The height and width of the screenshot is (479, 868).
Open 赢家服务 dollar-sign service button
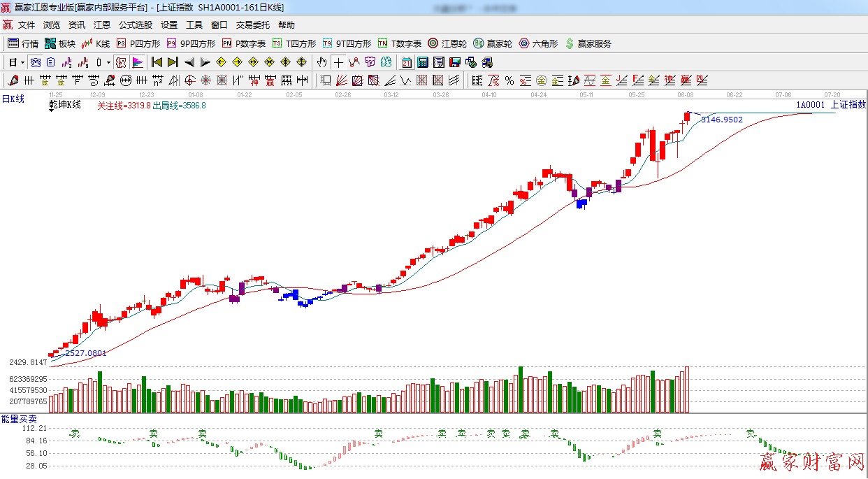pos(588,43)
